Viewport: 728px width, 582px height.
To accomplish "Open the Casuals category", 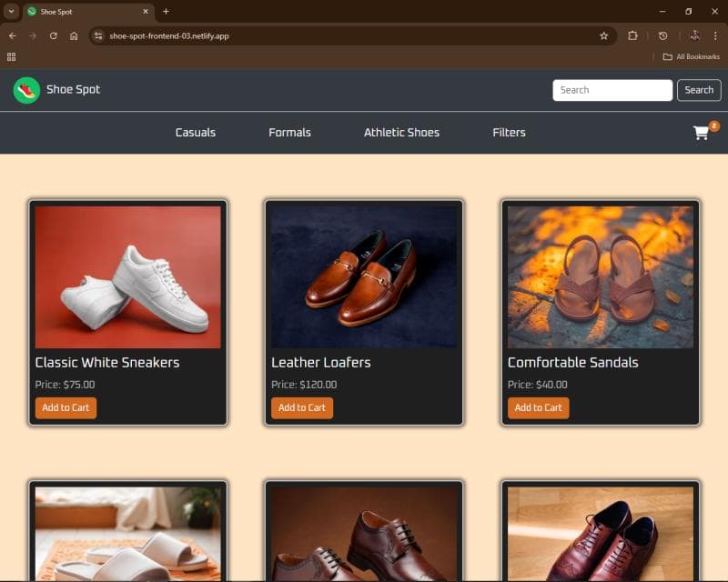I will tap(196, 133).
